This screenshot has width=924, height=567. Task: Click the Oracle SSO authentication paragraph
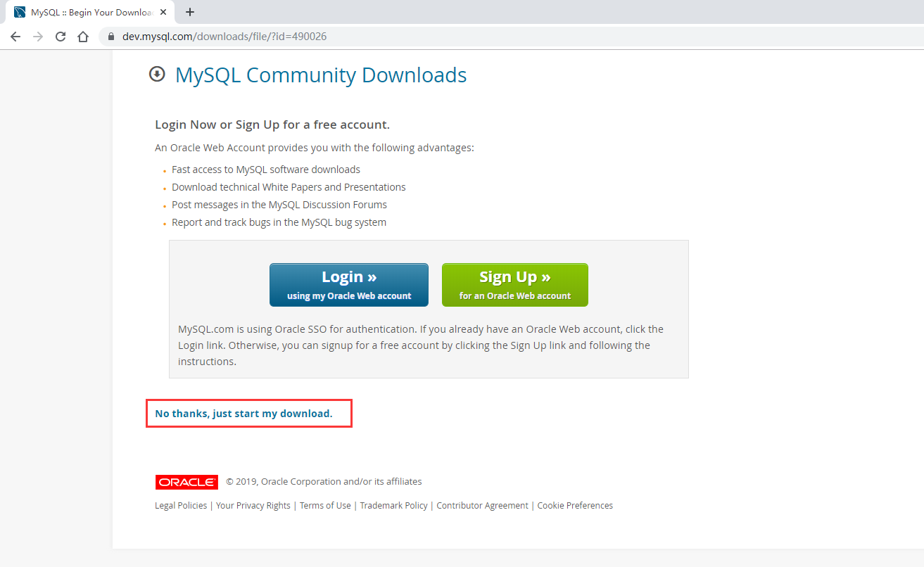click(421, 345)
